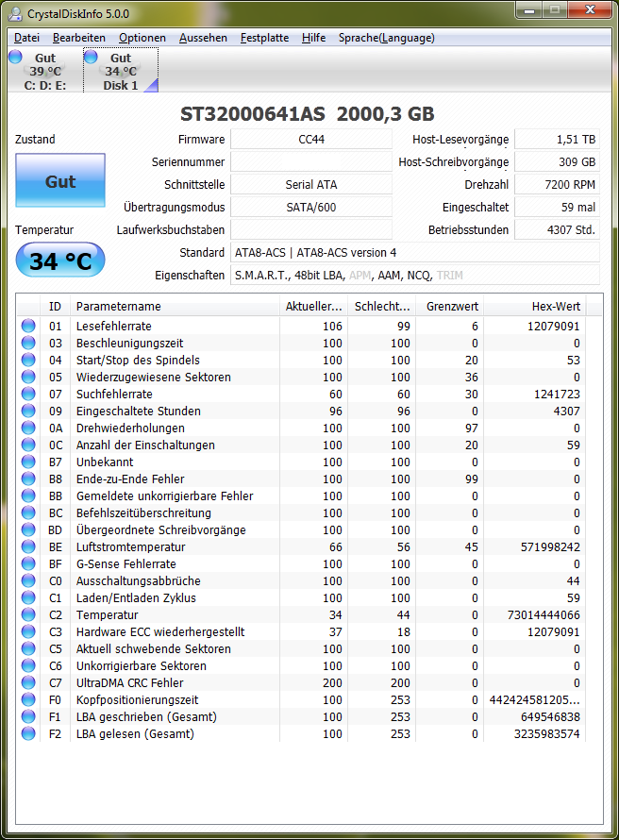This screenshot has height=840, width=619.
Task: Click status orb of Suchfehlerrate row
Action: [28, 394]
